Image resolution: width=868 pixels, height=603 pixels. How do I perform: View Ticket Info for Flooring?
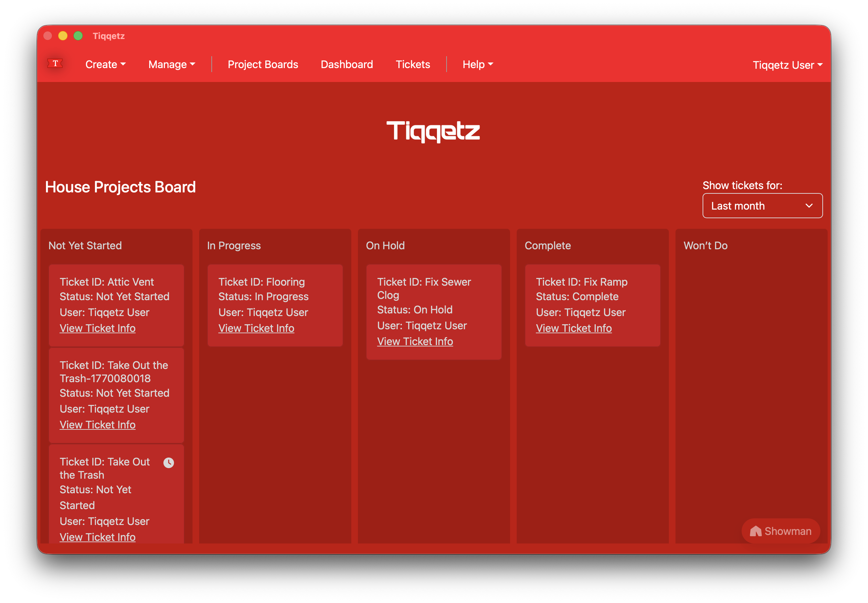pos(256,328)
